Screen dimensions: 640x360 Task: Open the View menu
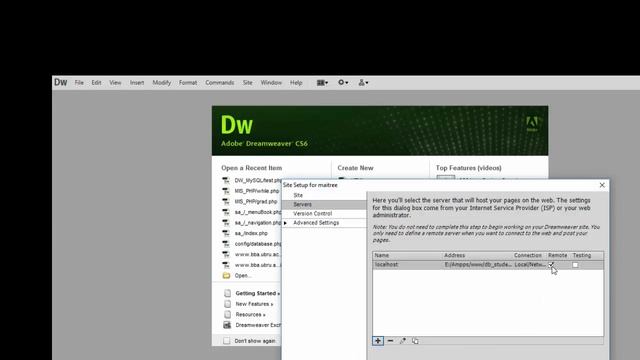pos(115,82)
